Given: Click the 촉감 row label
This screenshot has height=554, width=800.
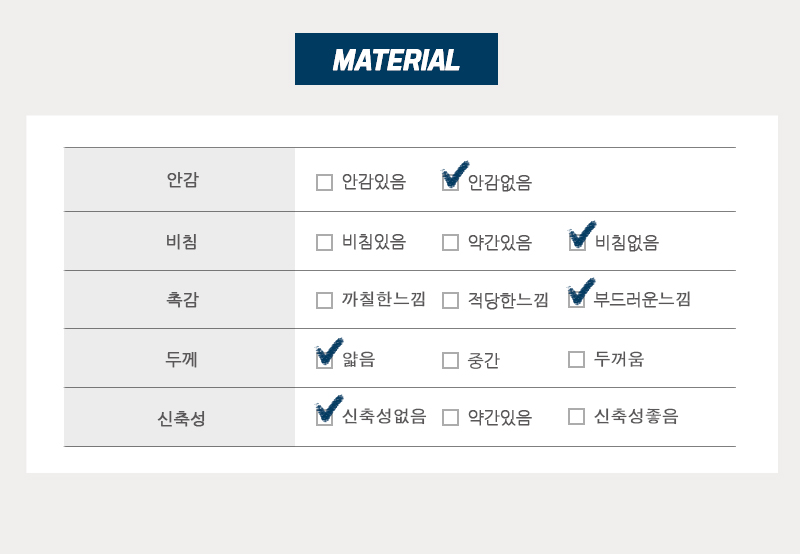Looking at the screenshot, I should point(182,299).
